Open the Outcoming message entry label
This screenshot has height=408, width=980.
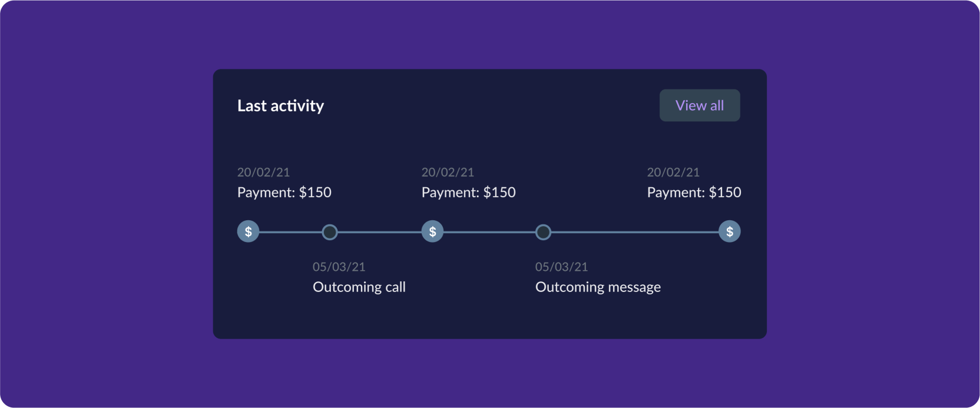pyautogui.click(x=598, y=287)
